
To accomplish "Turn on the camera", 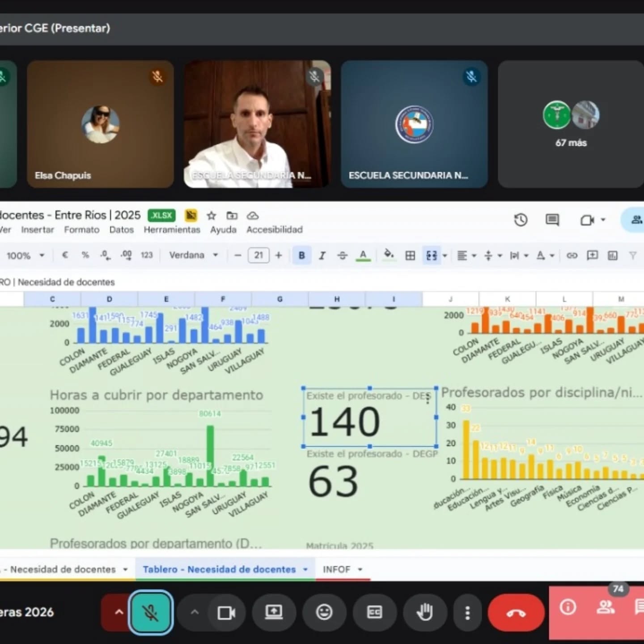I will [226, 612].
